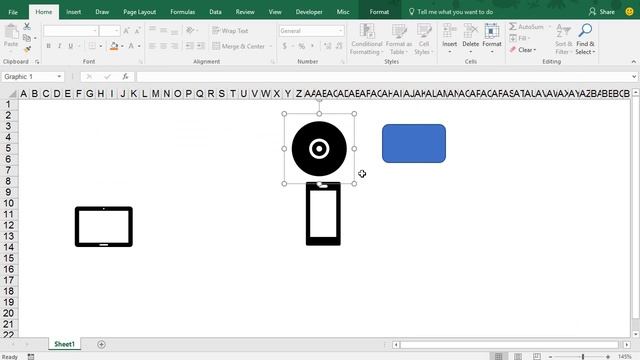Switch to Page Layout view icon
The width and height of the screenshot is (640, 360).
point(518,356)
